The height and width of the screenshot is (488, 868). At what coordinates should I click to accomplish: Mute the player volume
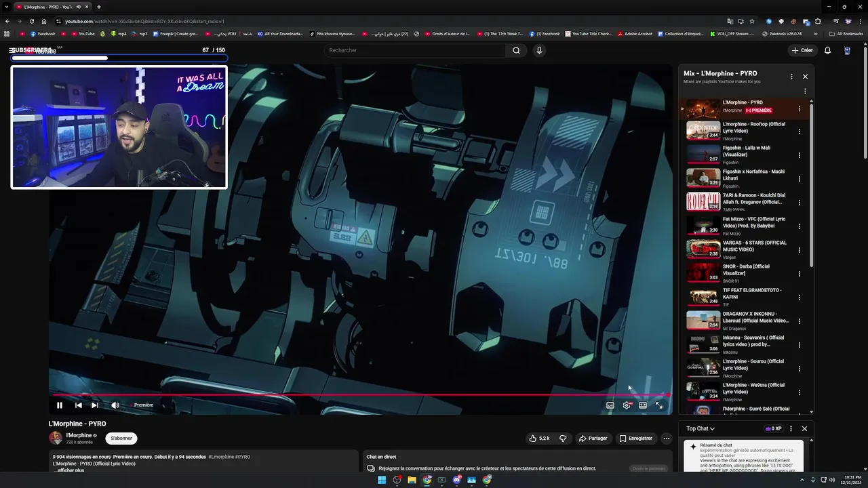click(x=115, y=405)
